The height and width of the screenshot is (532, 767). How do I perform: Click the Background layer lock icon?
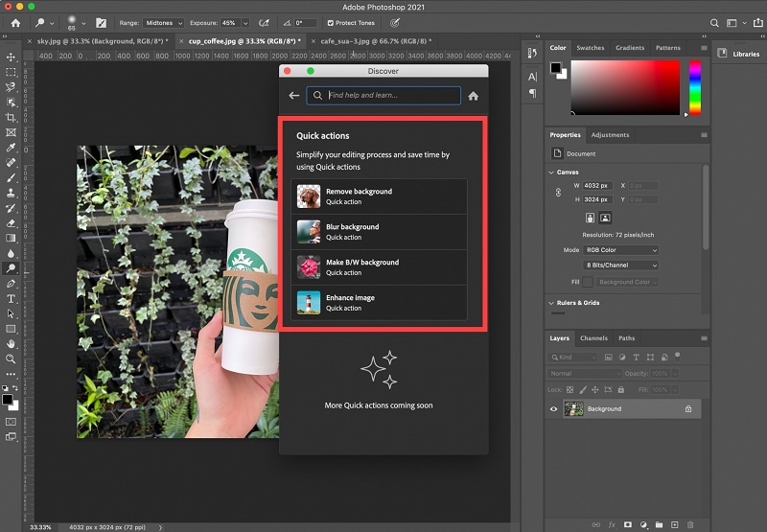click(688, 409)
